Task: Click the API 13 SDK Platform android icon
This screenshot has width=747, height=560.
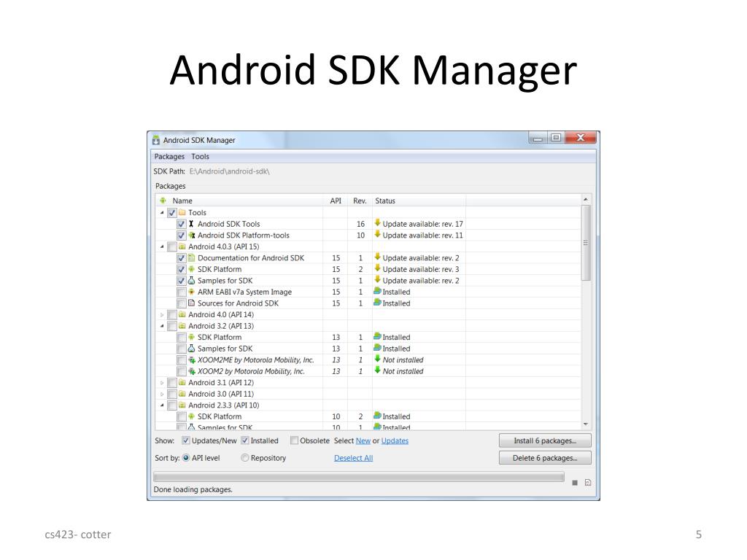Action: pyautogui.click(x=192, y=337)
